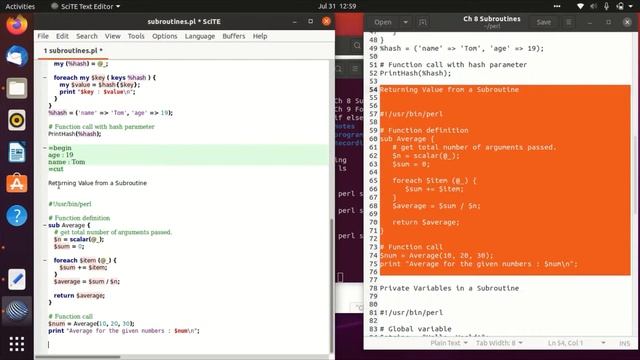Open the Help question mark icon
Viewport: 640px width, 360px height.
pos(17,216)
